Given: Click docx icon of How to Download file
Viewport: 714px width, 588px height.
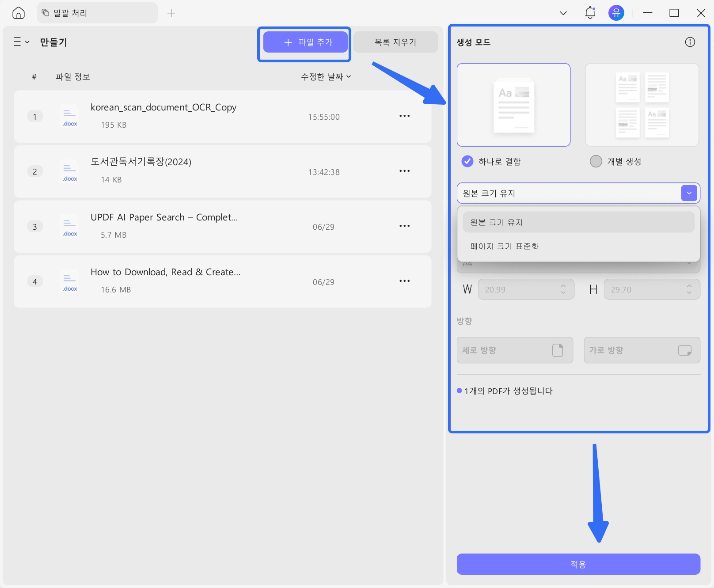Looking at the screenshot, I should [x=70, y=281].
